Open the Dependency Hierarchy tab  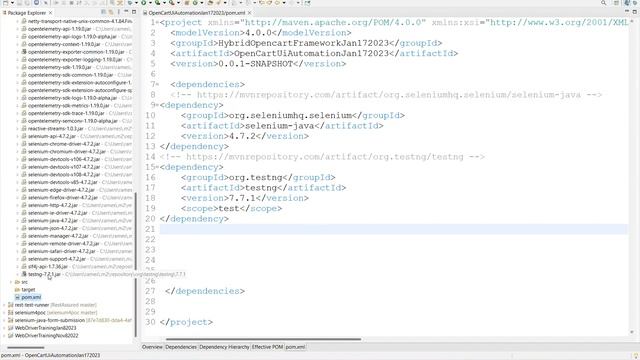point(224,347)
